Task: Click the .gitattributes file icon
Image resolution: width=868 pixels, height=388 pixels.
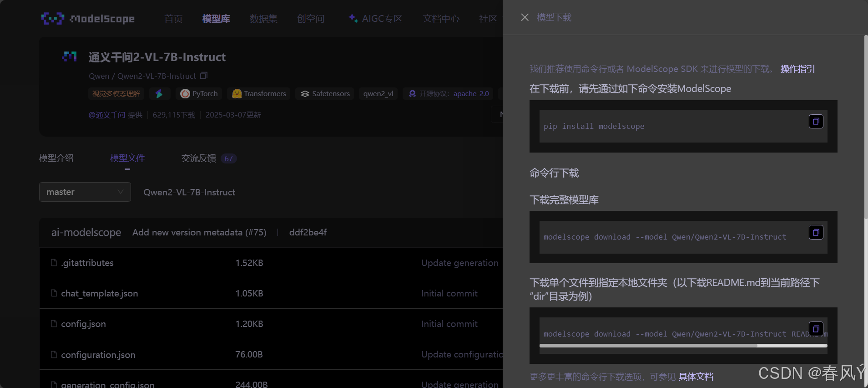Action: (54, 263)
